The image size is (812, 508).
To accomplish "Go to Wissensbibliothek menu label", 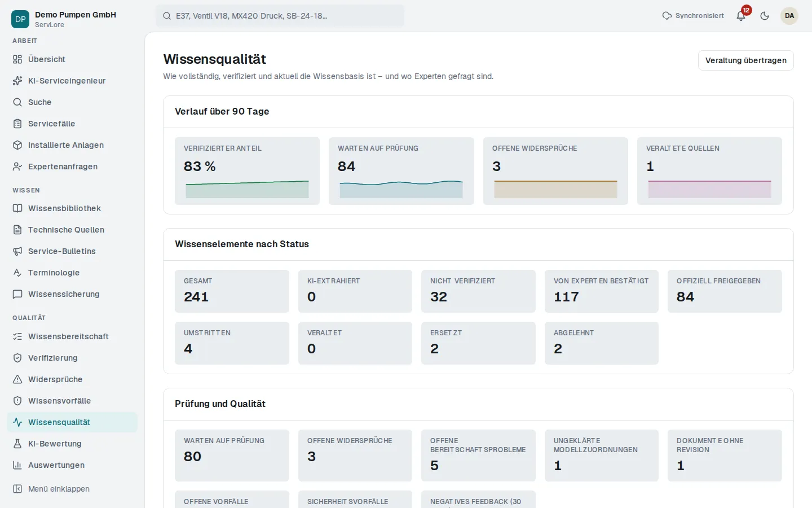I will pos(65,208).
